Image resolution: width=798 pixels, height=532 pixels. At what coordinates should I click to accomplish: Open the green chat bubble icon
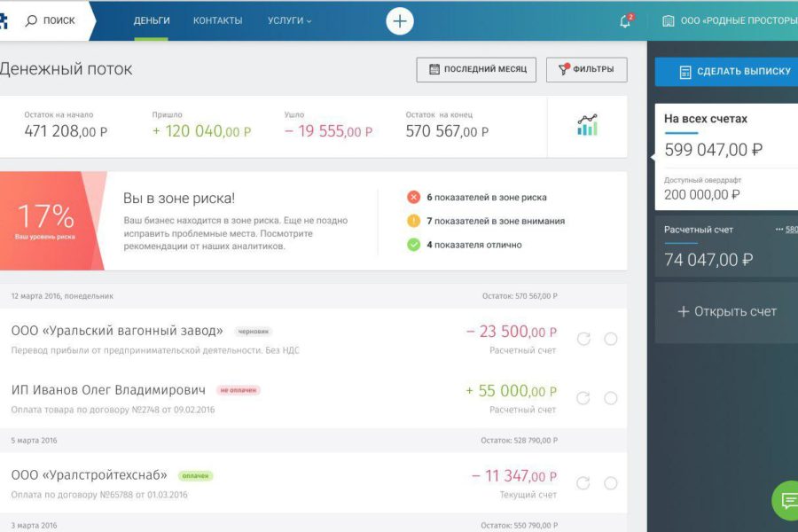[786, 501]
